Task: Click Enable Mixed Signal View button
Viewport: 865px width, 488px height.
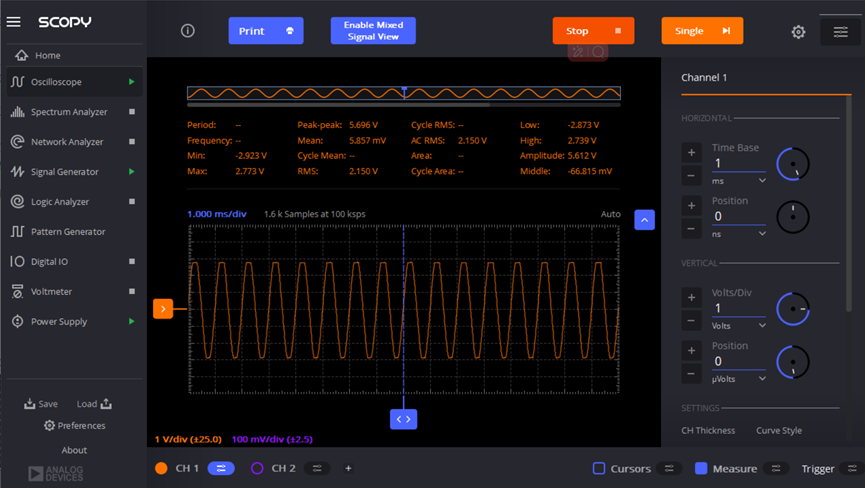Action: pos(373,31)
